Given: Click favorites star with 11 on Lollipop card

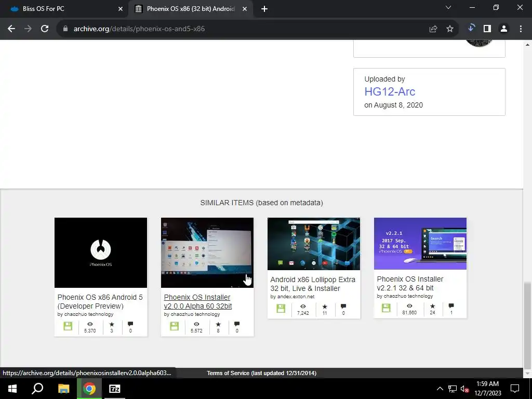Looking at the screenshot, I should pos(325,307).
